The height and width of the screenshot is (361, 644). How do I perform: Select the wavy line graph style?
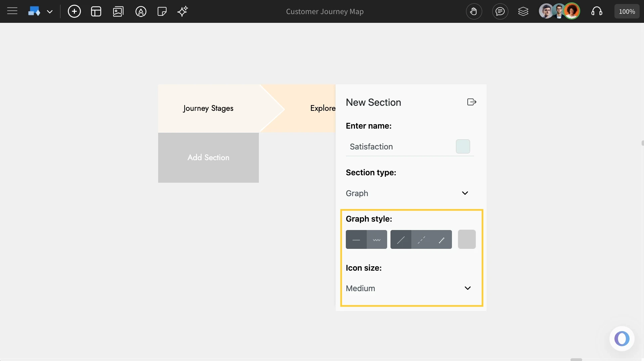tap(377, 239)
